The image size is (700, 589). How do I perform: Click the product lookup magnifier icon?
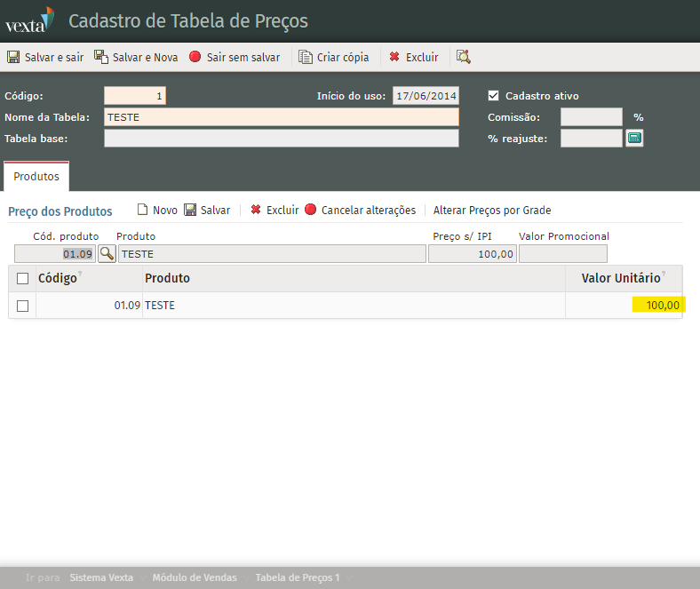pos(107,253)
